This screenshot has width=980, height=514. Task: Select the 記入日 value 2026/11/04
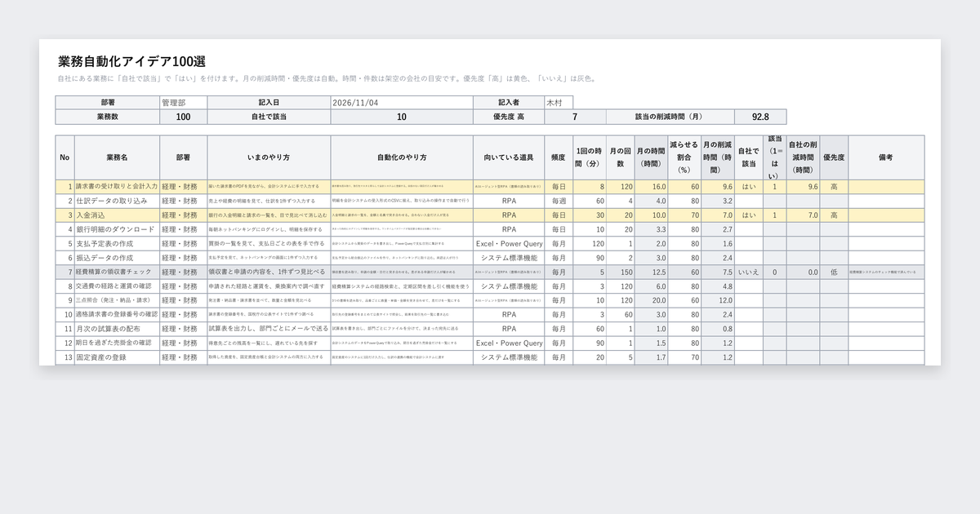tap(402, 103)
